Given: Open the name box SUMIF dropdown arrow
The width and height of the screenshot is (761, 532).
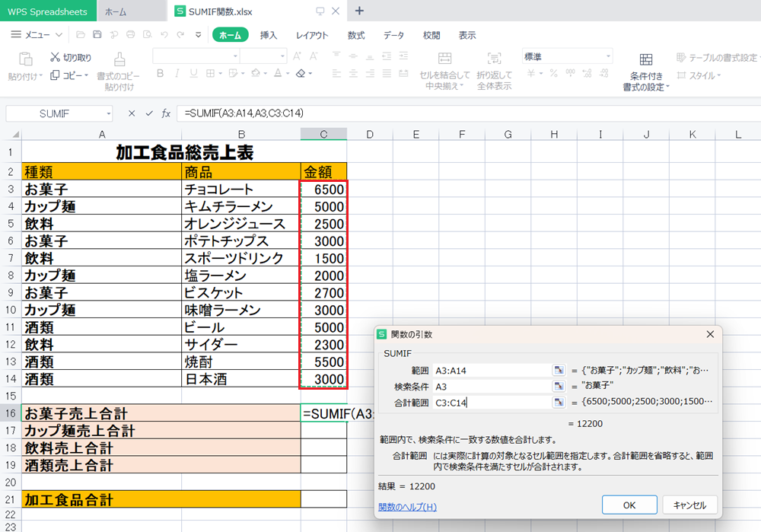Looking at the screenshot, I should [109, 113].
